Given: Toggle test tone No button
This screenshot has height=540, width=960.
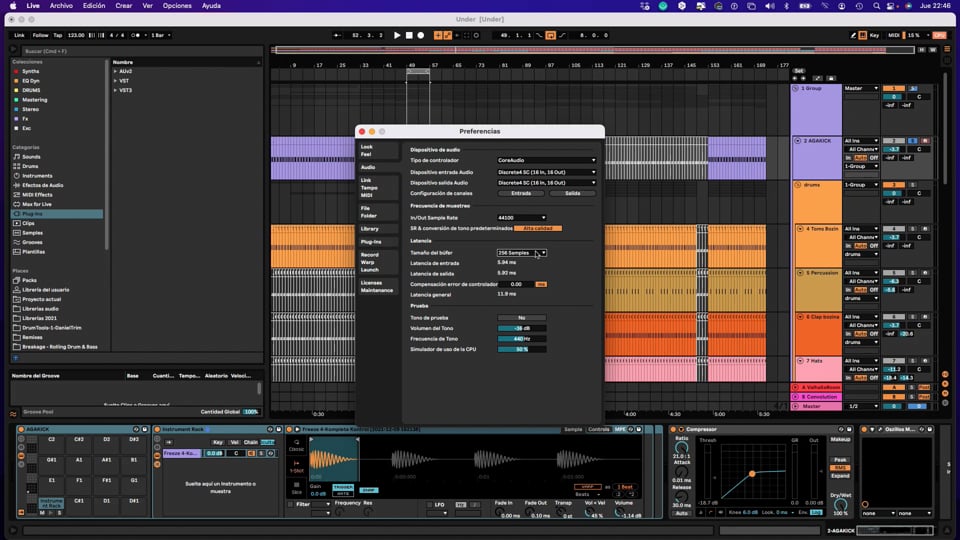Looking at the screenshot, I should tap(522, 318).
